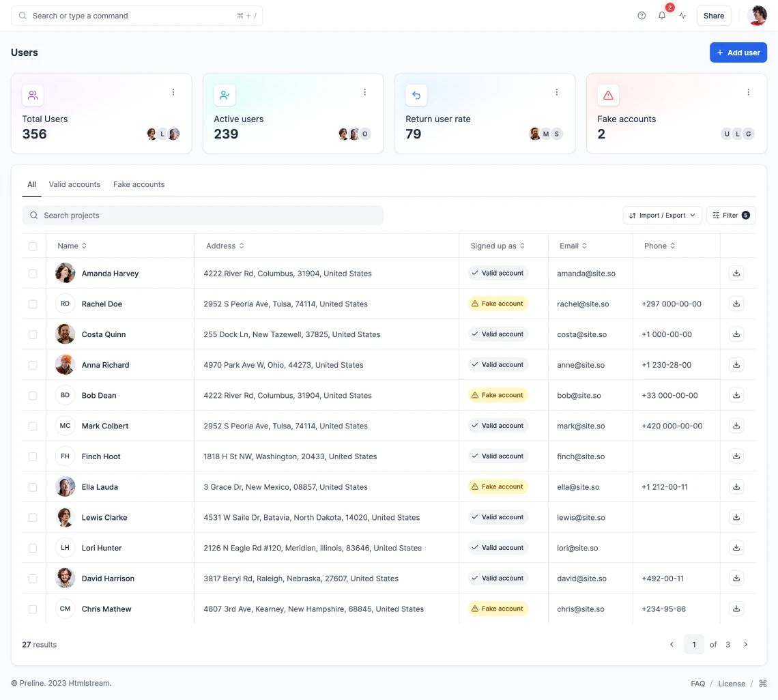Click download icon for Chris Mathew
The width and height of the screenshot is (778, 700).
point(736,609)
